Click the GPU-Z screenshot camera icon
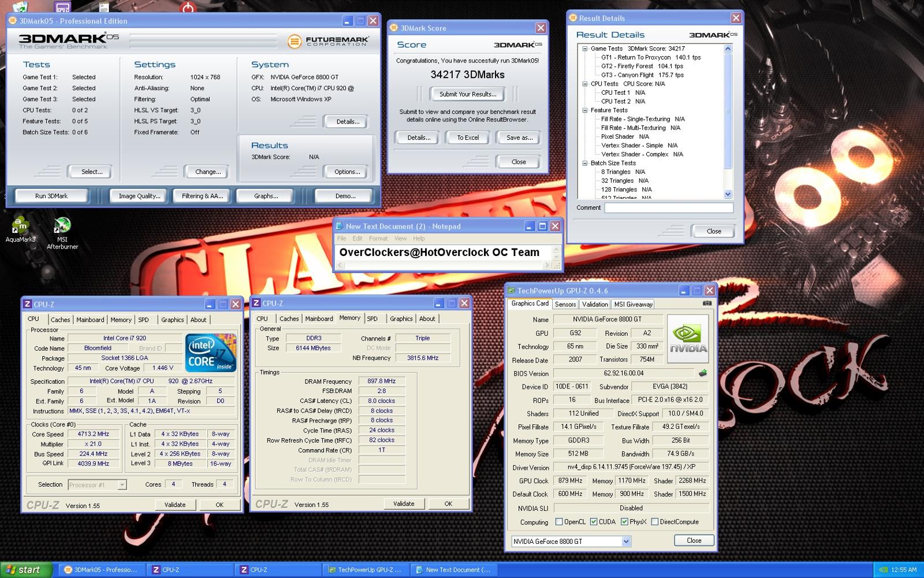The image size is (924, 578). click(707, 303)
